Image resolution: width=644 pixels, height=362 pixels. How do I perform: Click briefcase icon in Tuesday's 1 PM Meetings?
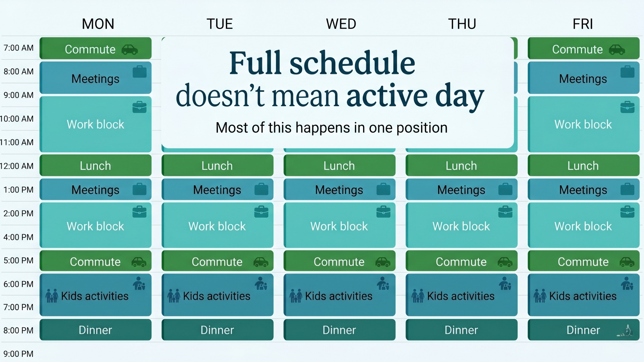pos(261,189)
